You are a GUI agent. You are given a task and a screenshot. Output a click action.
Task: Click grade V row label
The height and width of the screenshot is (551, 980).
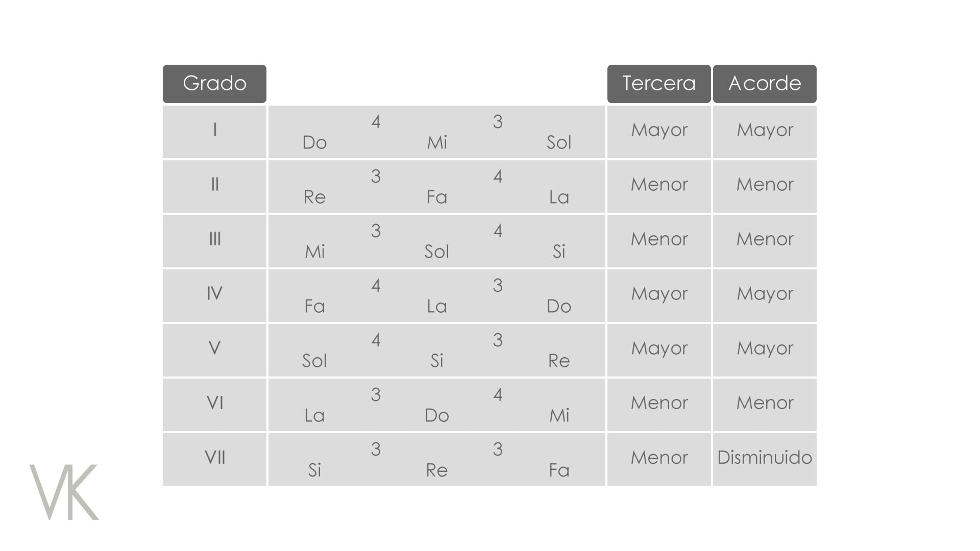click(x=214, y=348)
